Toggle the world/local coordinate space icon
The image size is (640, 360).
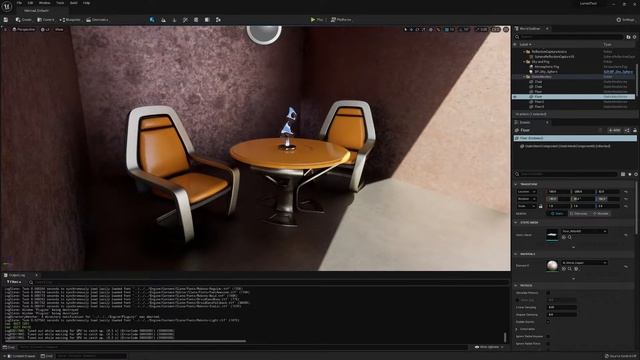(431, 29)
